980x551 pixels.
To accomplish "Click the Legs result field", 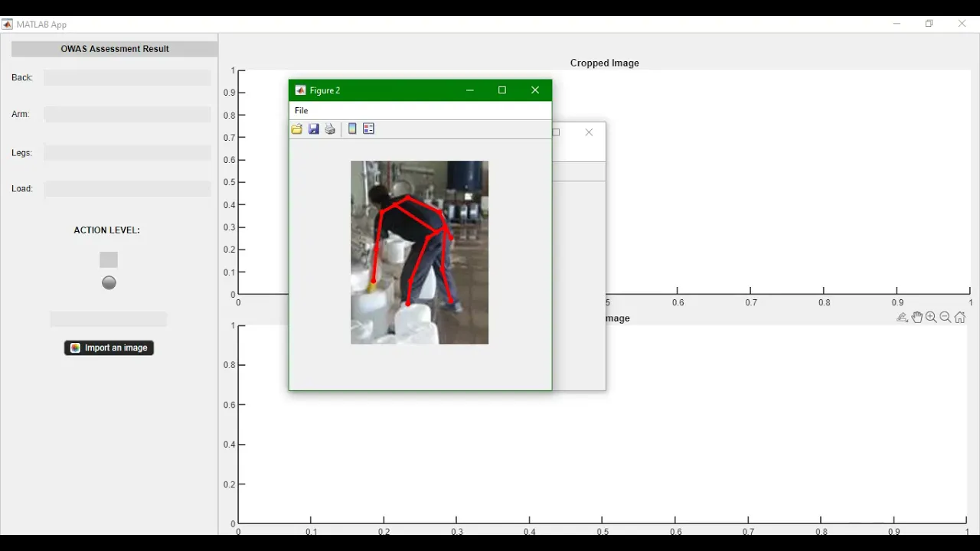I will (128, 153).
